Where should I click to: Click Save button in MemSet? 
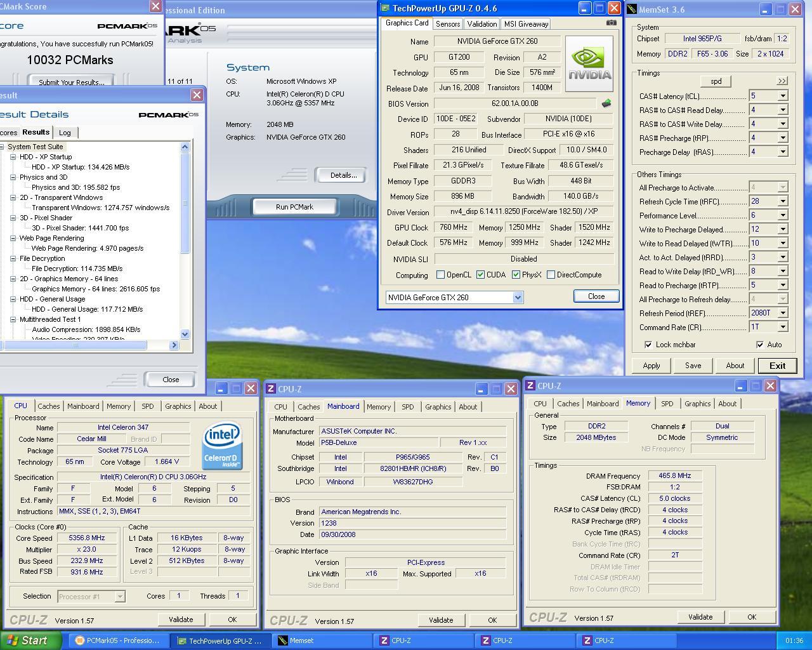pyautogui.click(x=693, y=366)
